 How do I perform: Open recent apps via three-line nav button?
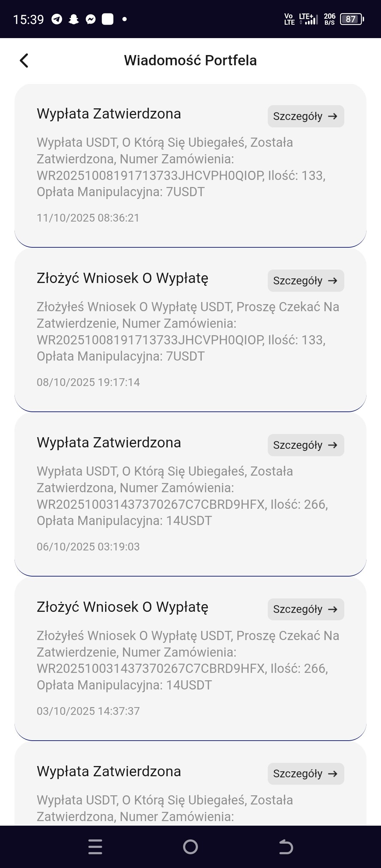point(95,847)
